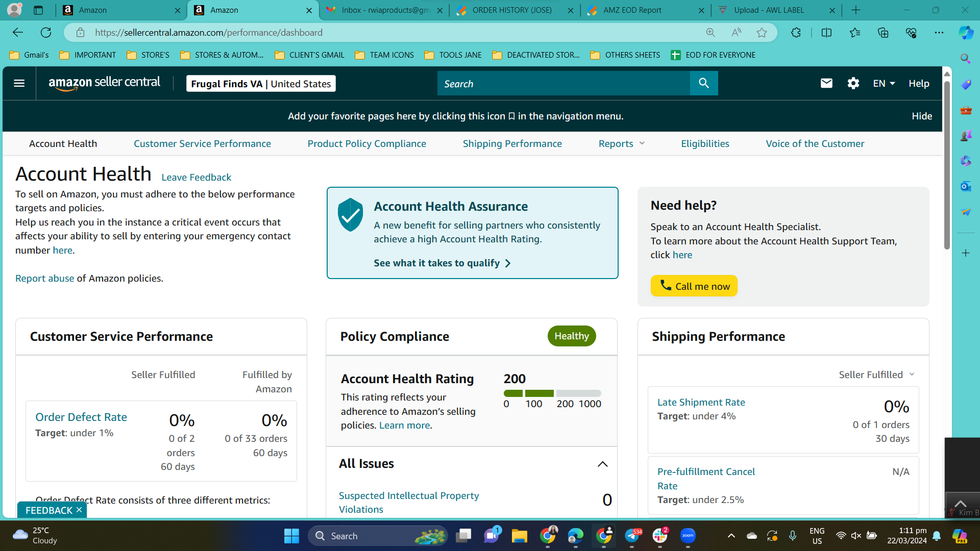Viewport: 980px width, 551px height.
Task: Open Pre-fulfillment Cancel Rate link
Action: pos(706,479)
